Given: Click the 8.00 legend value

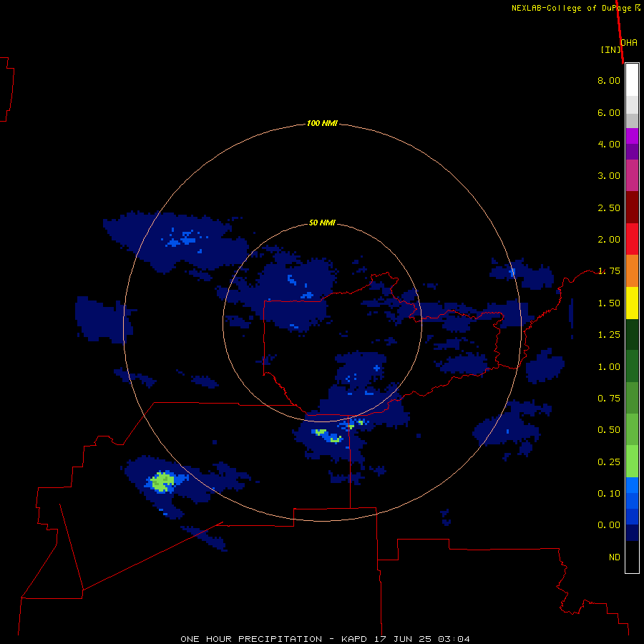Looking at the screenshot, I should point(609,80).
